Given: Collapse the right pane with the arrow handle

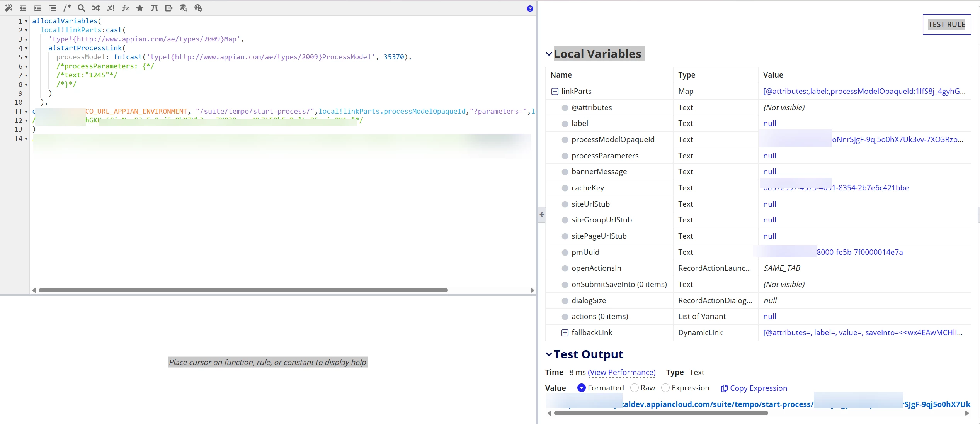Looking at the screenshot, I should (542, 214).
